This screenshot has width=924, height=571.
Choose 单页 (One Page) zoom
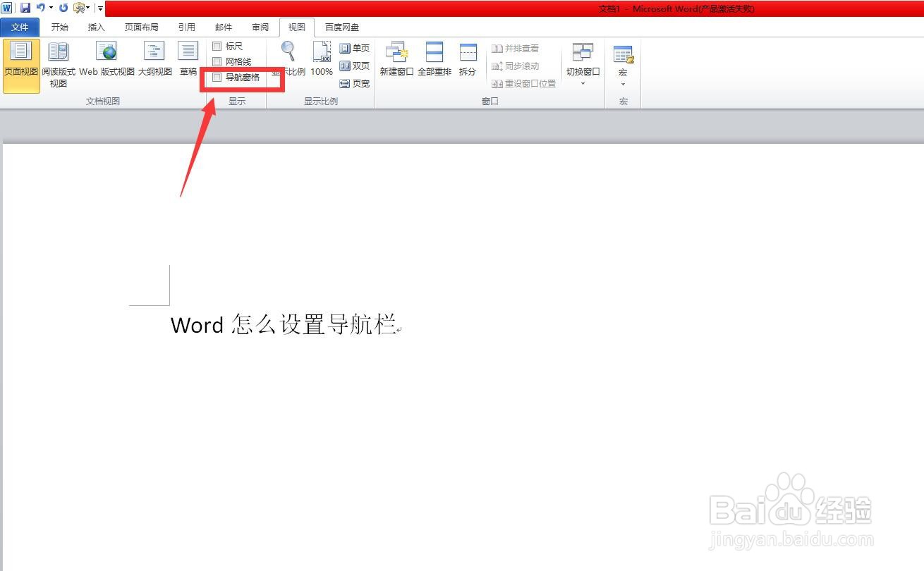pos(354,48)
